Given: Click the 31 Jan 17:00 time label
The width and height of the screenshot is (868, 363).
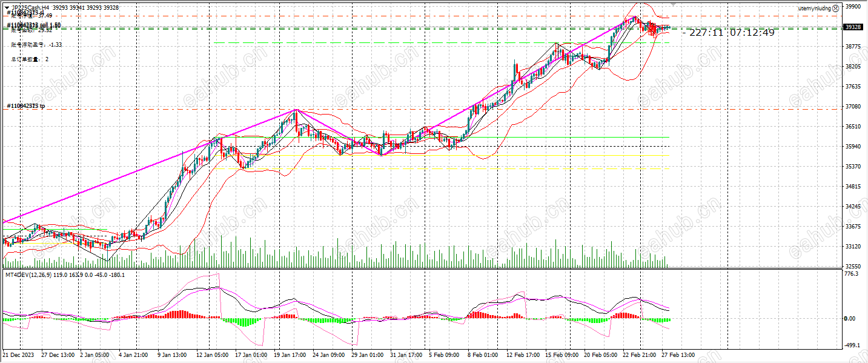Looking at the screenshot, I should (x=405, y=355).
